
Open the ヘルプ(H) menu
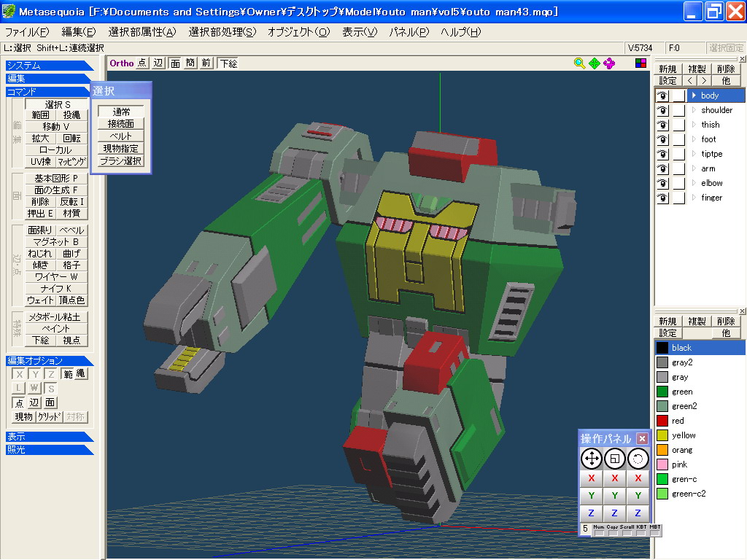[461, 32]
